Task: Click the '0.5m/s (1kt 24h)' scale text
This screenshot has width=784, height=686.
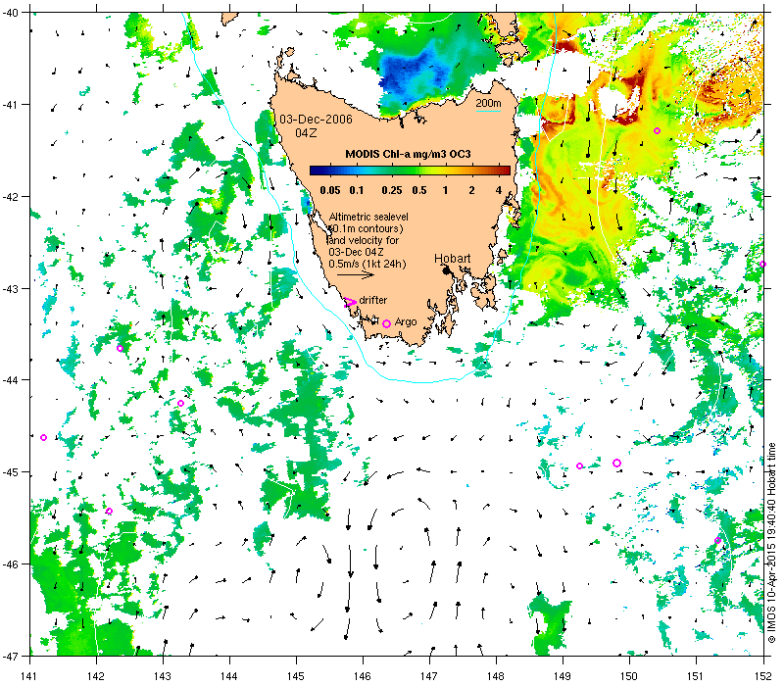Action: (367, 264)
